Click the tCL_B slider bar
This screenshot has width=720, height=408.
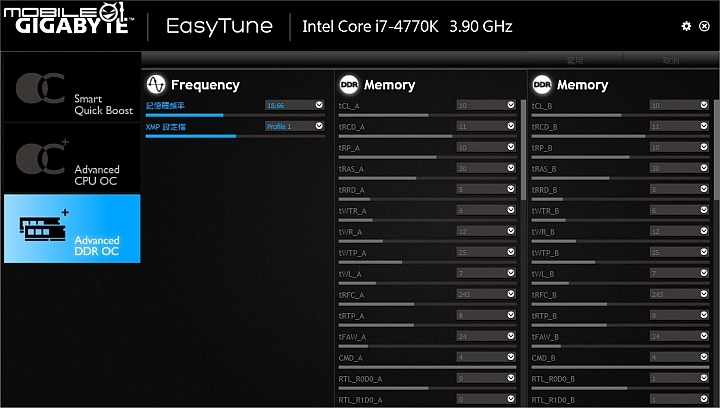[x=620, y=115]
